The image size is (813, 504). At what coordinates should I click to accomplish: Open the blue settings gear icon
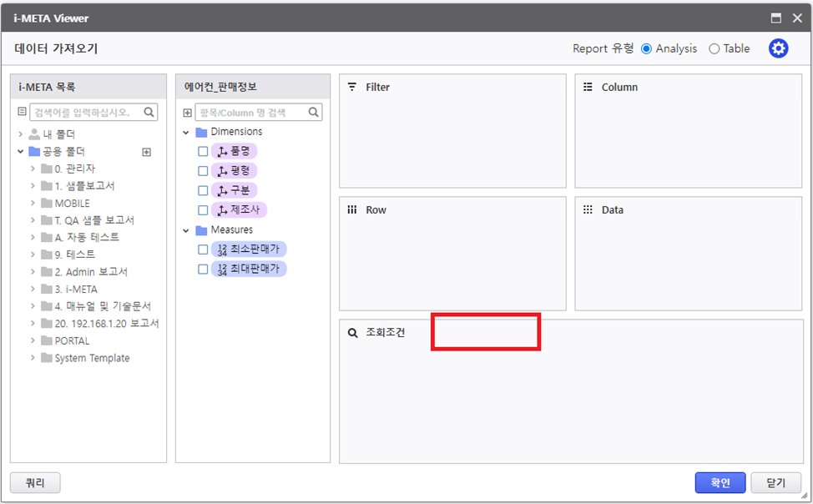coord(778,48)
